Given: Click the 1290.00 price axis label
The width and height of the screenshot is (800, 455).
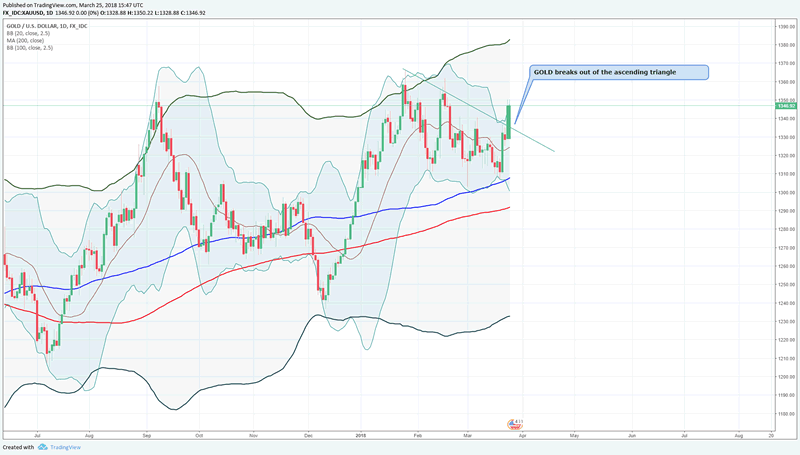Looking at the screenshot, I should (786, 211).
